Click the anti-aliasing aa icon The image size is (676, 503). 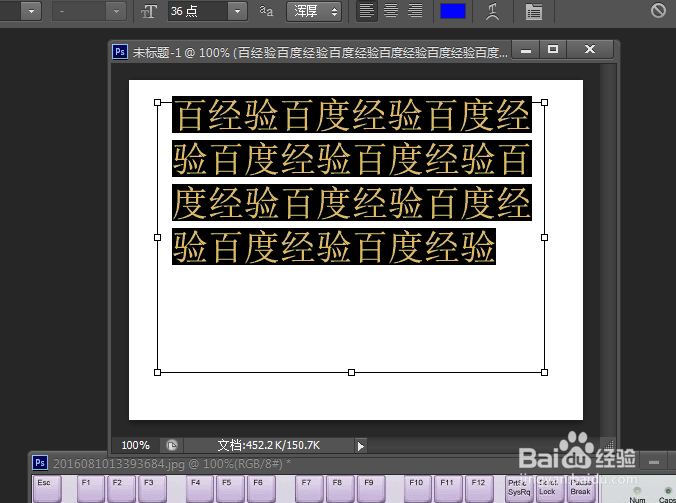(266, 11)
